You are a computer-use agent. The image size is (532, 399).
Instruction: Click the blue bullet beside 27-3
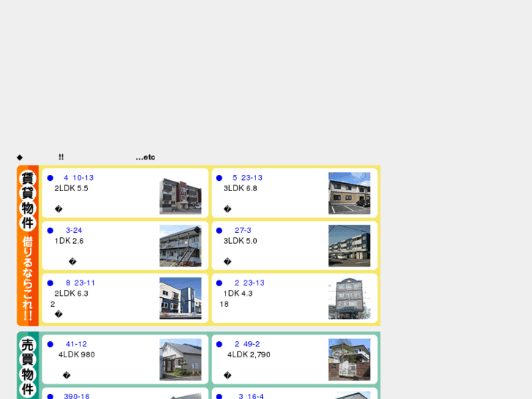[220, 231]
